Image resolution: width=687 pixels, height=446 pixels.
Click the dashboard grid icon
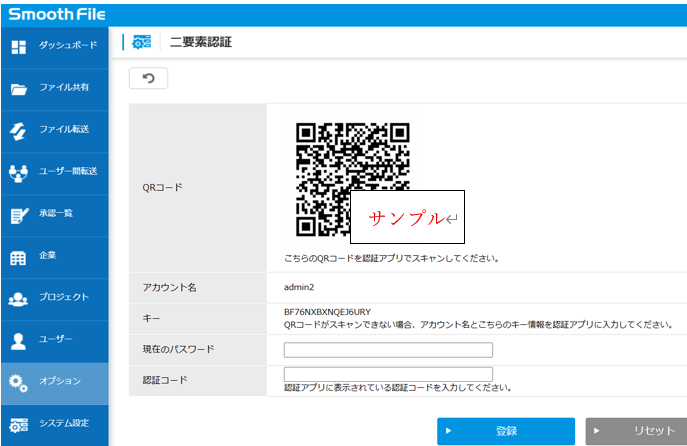[18, 47]
